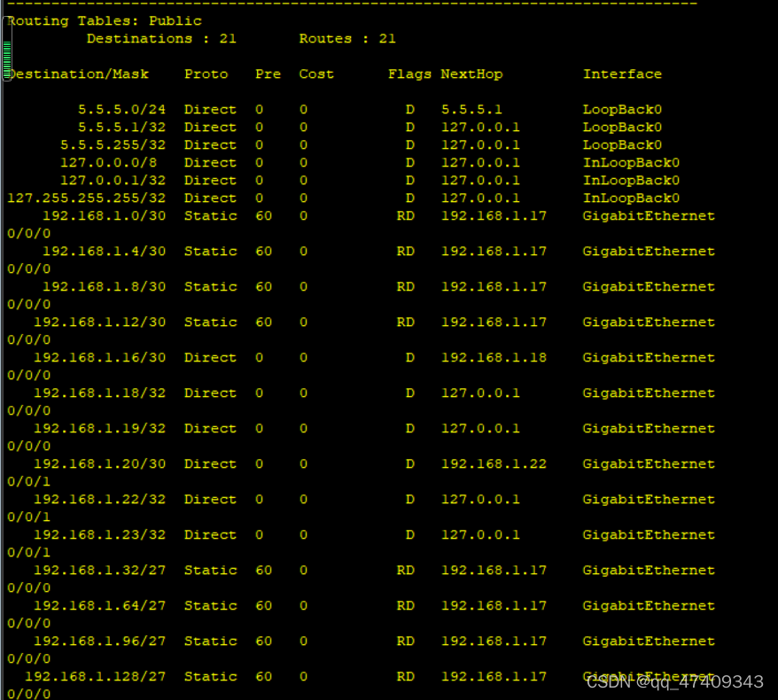
Task: Click the 'Routing Tables: Public' header text
Action: click(105, 21)
